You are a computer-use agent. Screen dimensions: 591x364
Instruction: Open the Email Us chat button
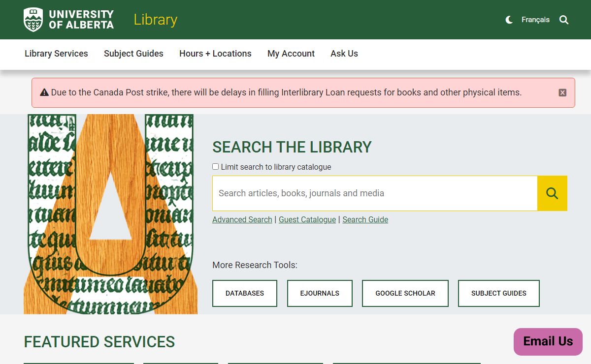pos(548,341)
